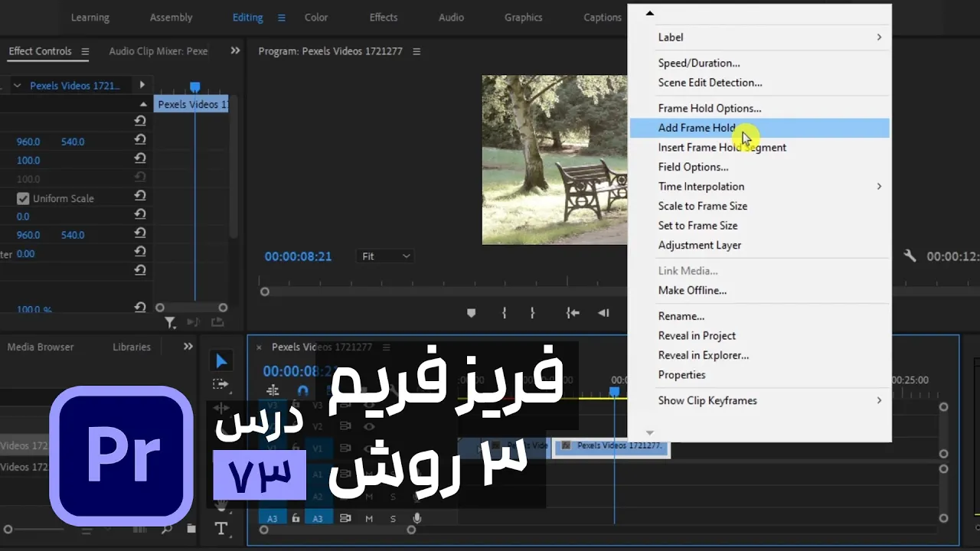The image size is (980, 551).
Task: Toggle sync lock for track A3
Action: 345,518
